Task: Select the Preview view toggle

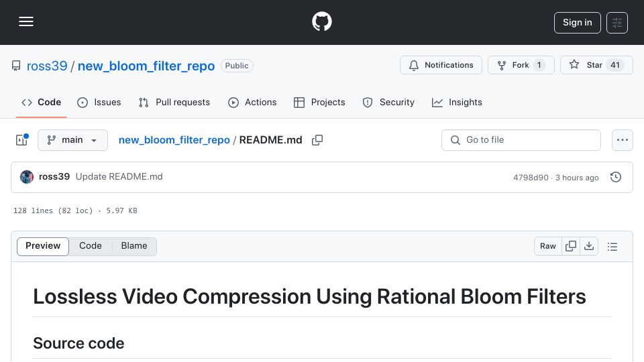Action: tap(43, 246)
